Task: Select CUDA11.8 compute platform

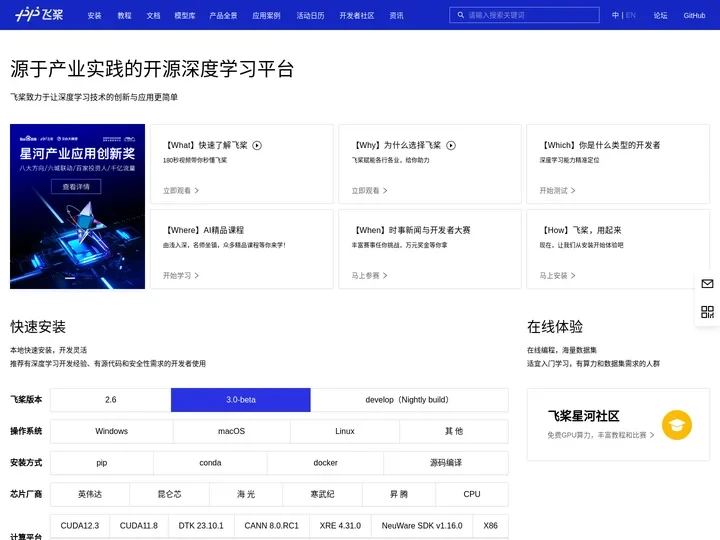Action: pos(139,526)
